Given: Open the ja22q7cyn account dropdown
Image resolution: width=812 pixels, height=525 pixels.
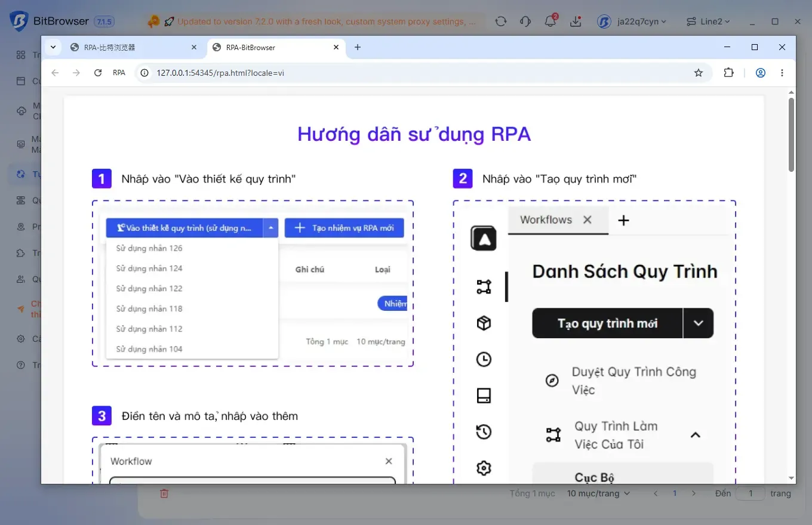Looking at the screenshot, I should pyautogui.click(x=632, y=21).
